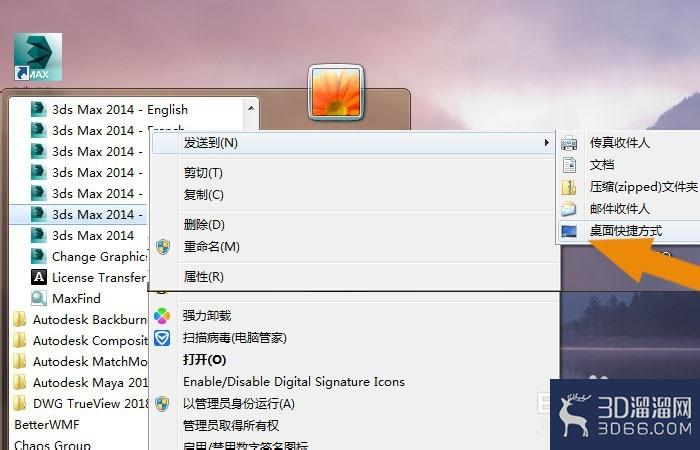Click the MaxFind magnifier icon
Image resolution: width=700 pixels, height=450 pixels.
pos(39,298)
